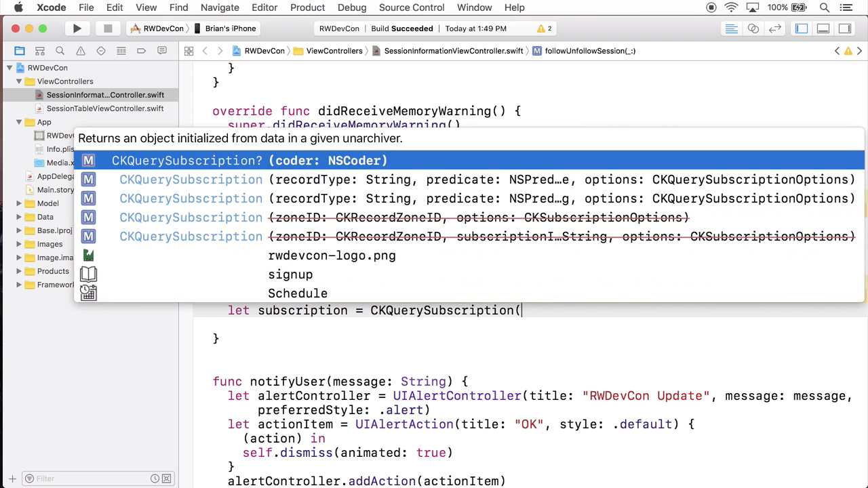
Task: Select the coder: NSCoder completion
Action: [469, 161]
